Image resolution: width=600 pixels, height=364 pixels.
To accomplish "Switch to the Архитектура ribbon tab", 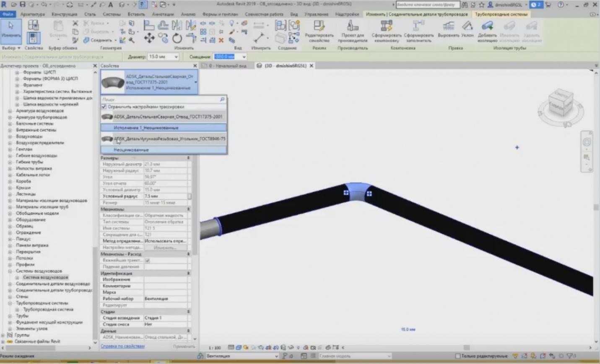I will 33,14.
